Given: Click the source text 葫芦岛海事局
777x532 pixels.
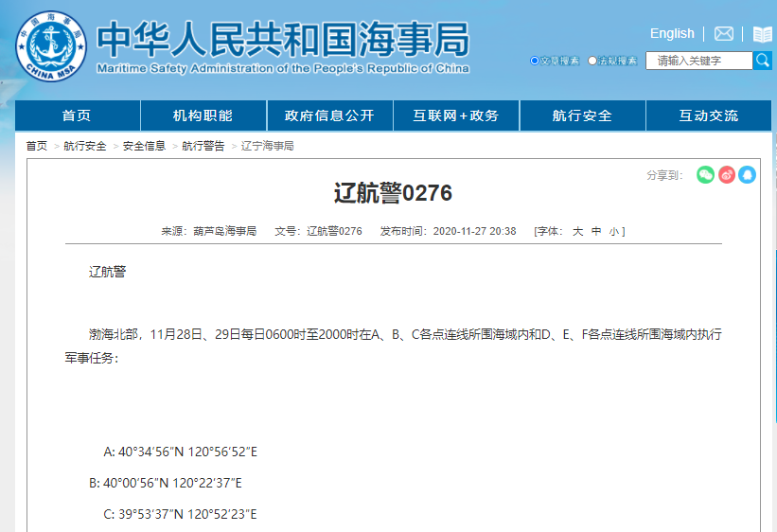Looking at the screenshot, I should click(x=225, y=231).
